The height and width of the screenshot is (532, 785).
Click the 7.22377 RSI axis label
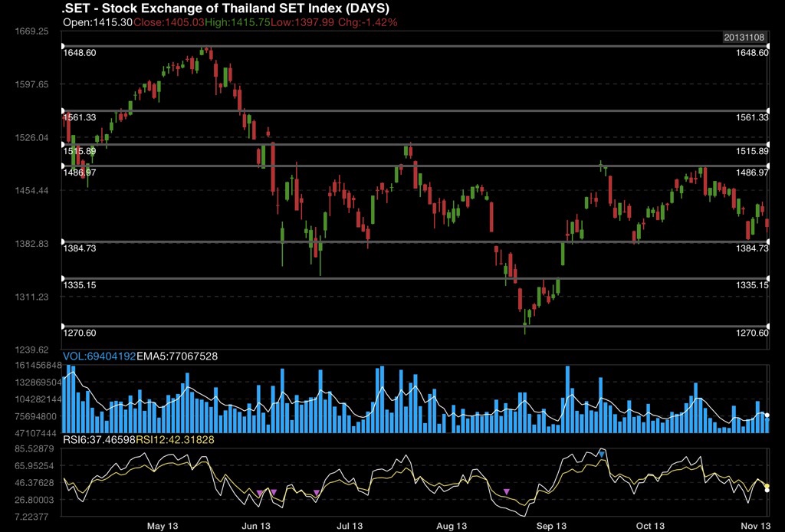[x=31, y=517]
